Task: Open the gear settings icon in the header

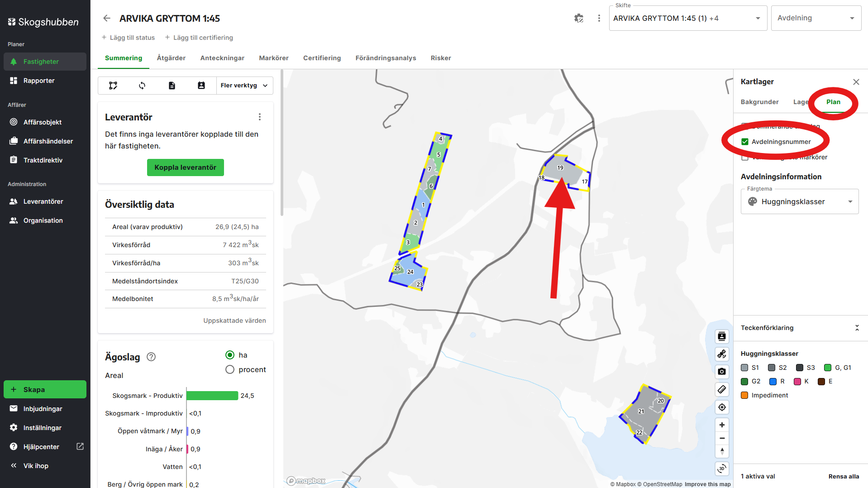Action: click(x=579, y=18)
